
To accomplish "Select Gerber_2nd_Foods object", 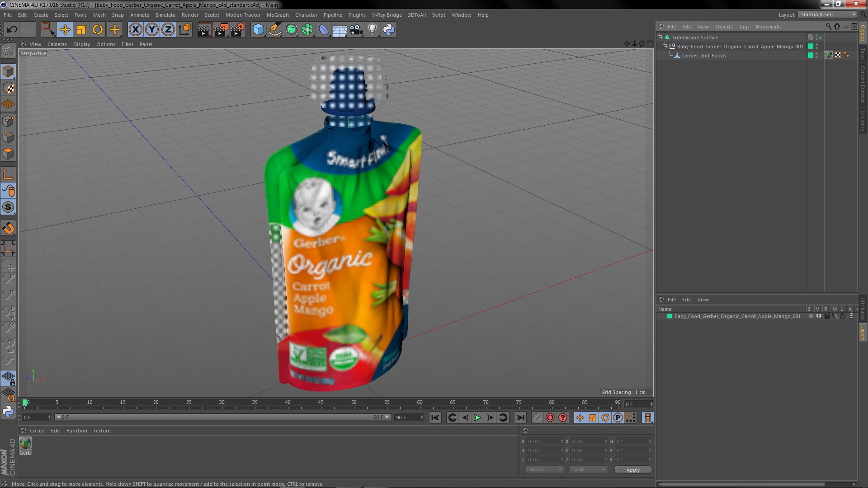I will 704,56.
